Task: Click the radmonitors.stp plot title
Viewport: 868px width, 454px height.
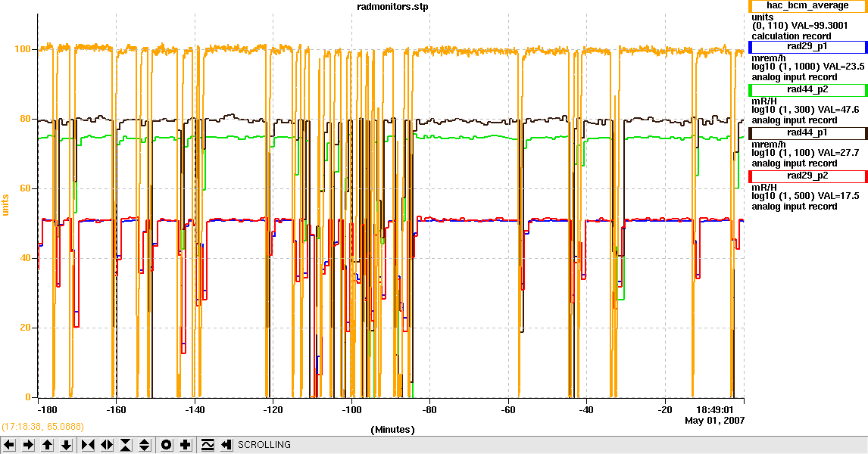Action: (393, 7)
